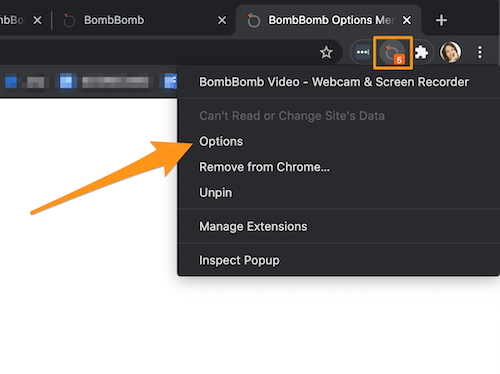The height and width of the screenshot is (374, 500).
Task: Click Unpin in the extension menu
Action: [x=339, y=193]
